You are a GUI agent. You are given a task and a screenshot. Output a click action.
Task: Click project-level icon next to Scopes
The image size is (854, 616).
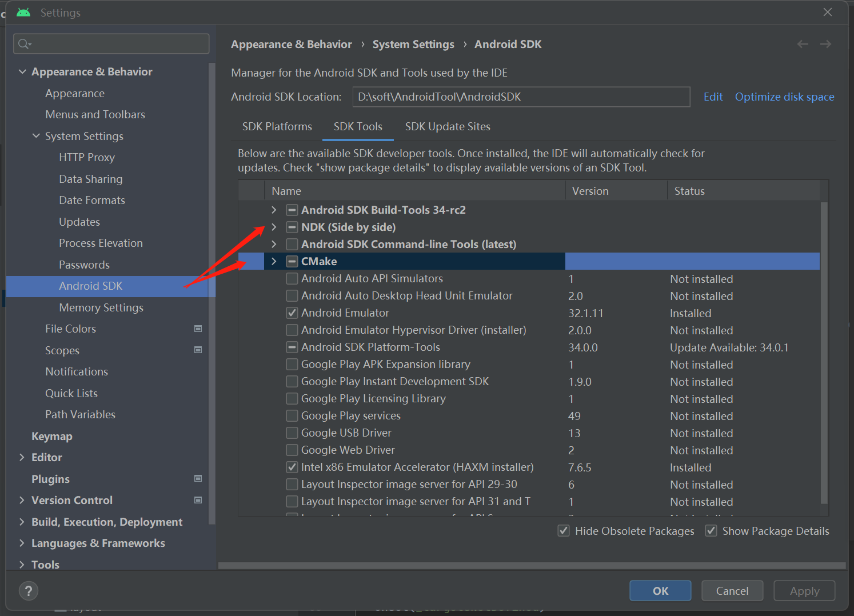pyautogui.click(x=198, y=350)
